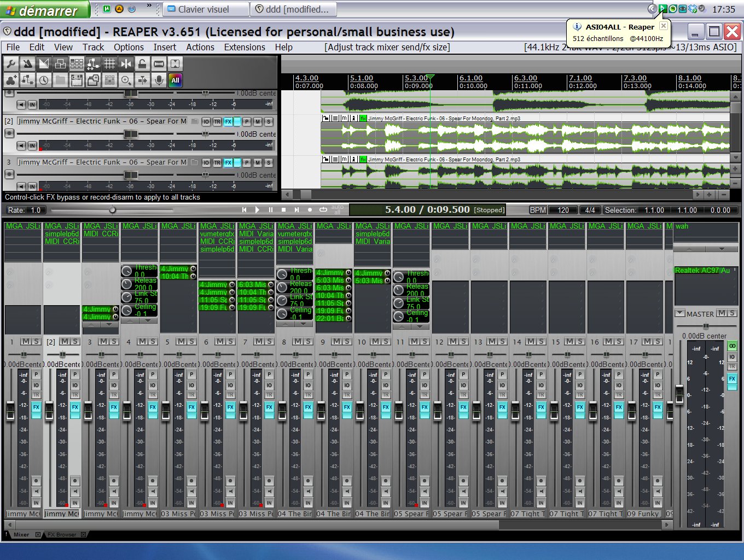Viewport: 744px width, 560px height.
Task: Click the snap/split-at-cursor toolbar icon
Action: coord(126,63)
